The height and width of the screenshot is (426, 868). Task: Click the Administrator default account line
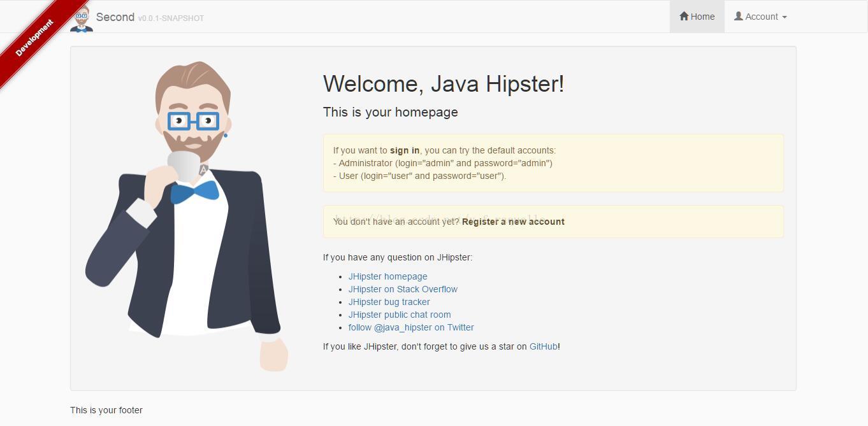pos(443,163)
